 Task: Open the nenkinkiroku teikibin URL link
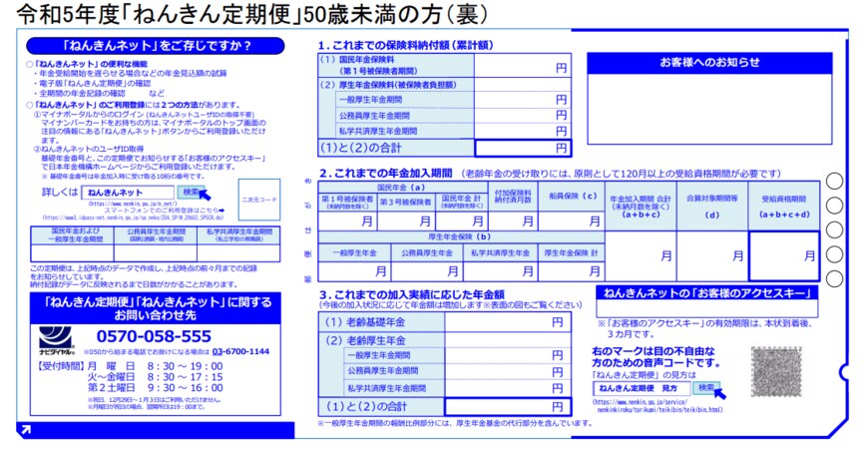click(x=658, y=411)
